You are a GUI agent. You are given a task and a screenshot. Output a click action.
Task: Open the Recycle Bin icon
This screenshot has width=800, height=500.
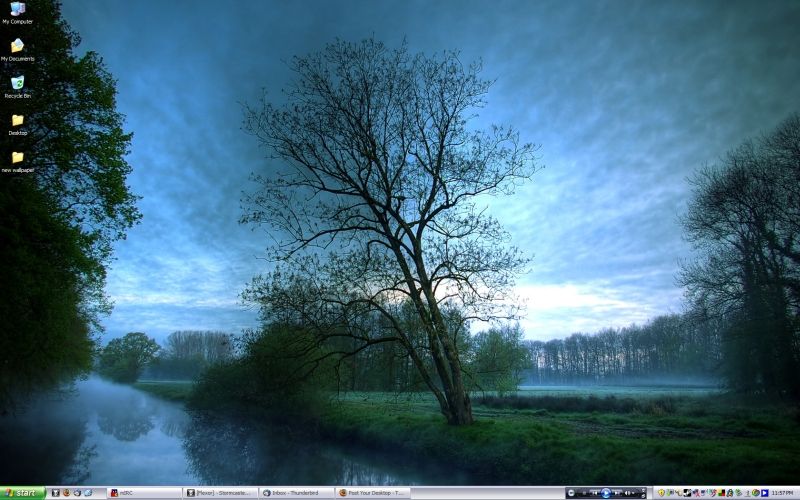[17, 87]
